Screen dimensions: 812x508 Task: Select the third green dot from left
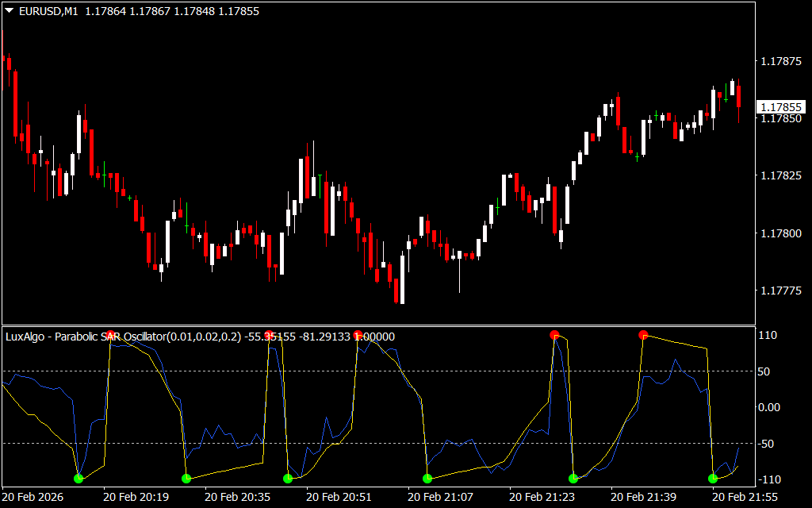pos(288,478)
